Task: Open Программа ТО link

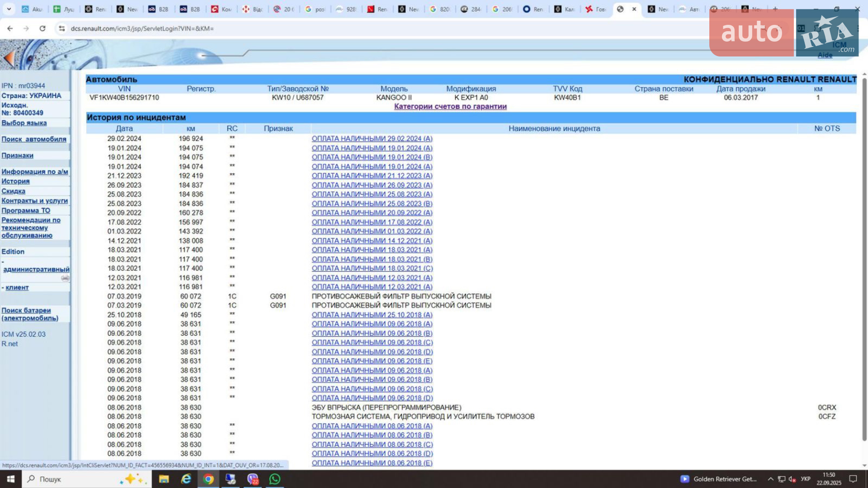Action: point(26,211)
